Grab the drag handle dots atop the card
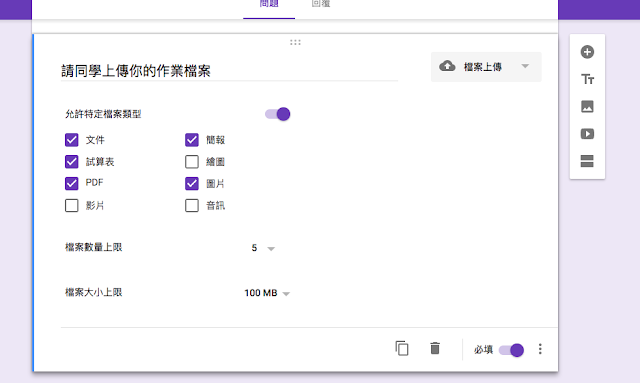Screen dimensions: 640x383 pos(295,42)
